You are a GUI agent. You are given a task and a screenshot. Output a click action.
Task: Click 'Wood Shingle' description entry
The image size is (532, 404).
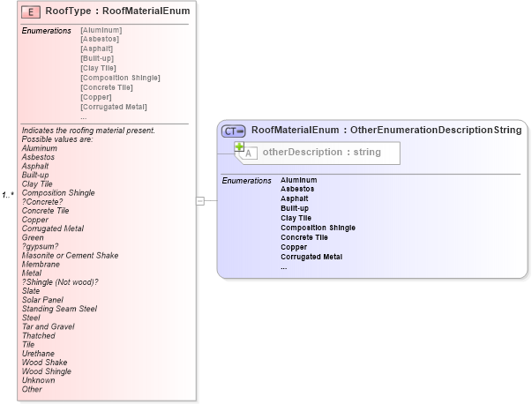(47, 371)
